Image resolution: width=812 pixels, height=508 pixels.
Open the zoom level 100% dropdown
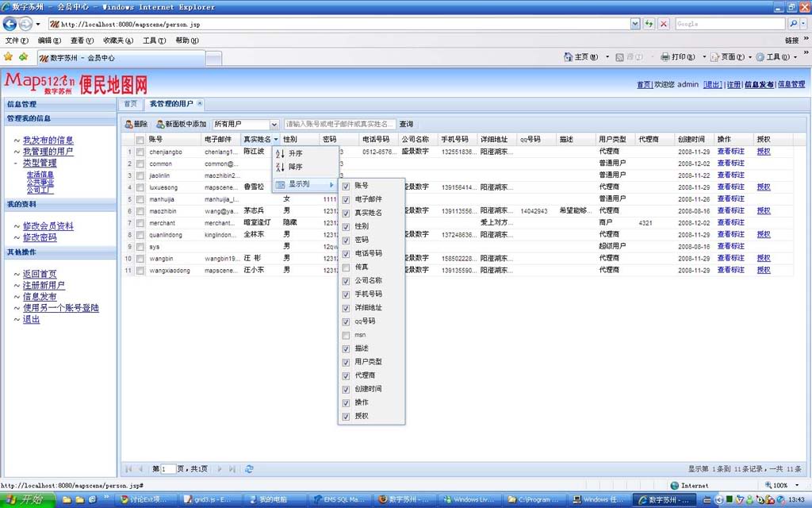[797, 486]
